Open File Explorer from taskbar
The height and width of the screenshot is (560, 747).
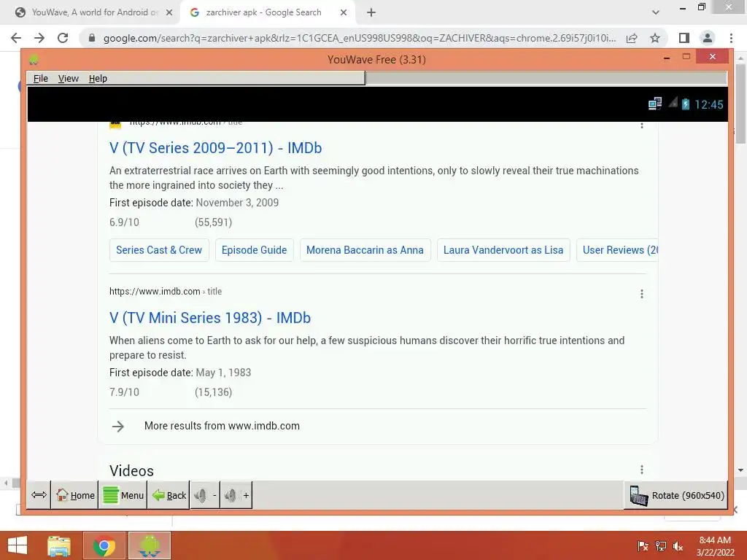59,545
